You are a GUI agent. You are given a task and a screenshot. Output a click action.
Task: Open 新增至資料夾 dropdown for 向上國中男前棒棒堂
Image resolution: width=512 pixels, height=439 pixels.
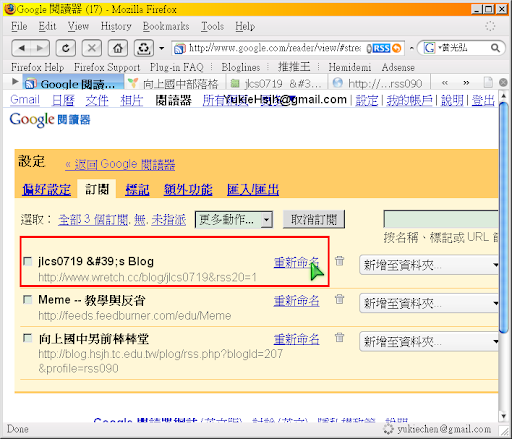(x=429, y=341)
